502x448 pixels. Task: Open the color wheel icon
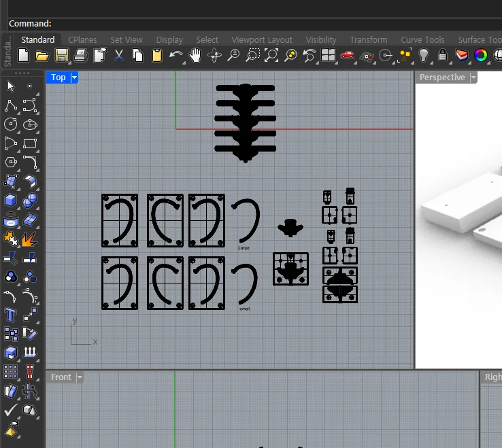(x=481, y=56)
